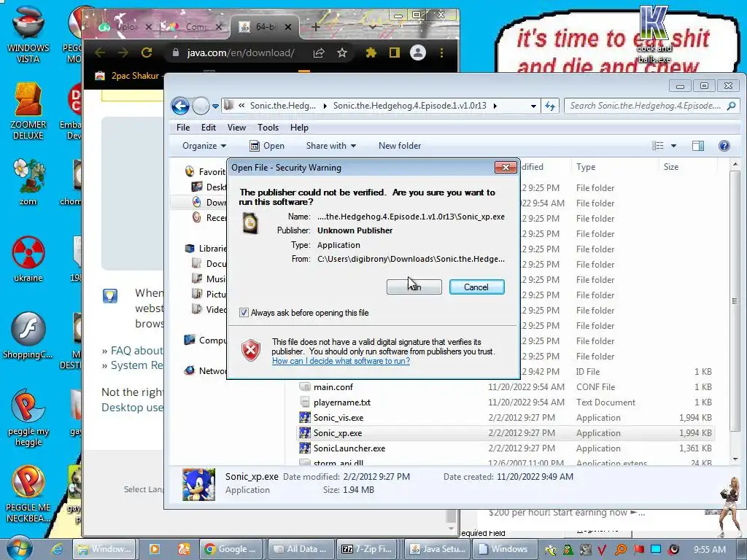This screenshot has height=560, width=747.
Task: Select the main.conf file row
Action: click(506, 387)
